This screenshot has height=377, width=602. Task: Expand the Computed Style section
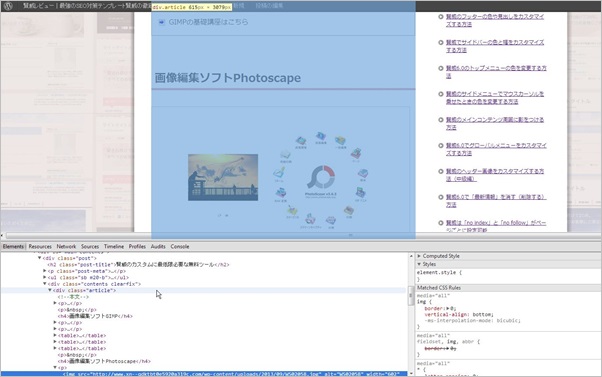[419, 256]
